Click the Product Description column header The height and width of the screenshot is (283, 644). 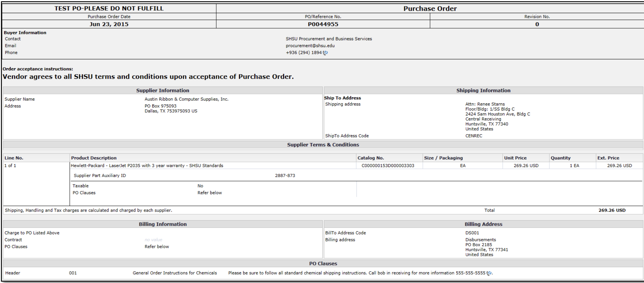coord(94,158)
